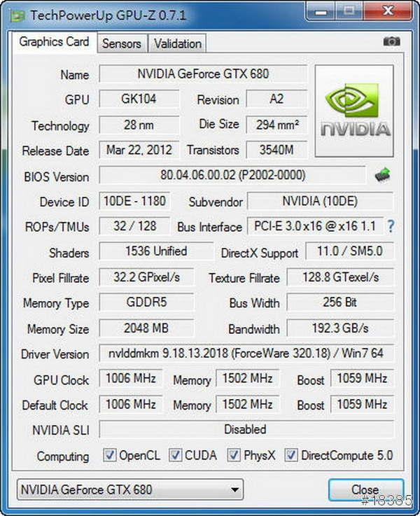Click the GPU Clock 1006 MHz value

click(x=131, y=379)
